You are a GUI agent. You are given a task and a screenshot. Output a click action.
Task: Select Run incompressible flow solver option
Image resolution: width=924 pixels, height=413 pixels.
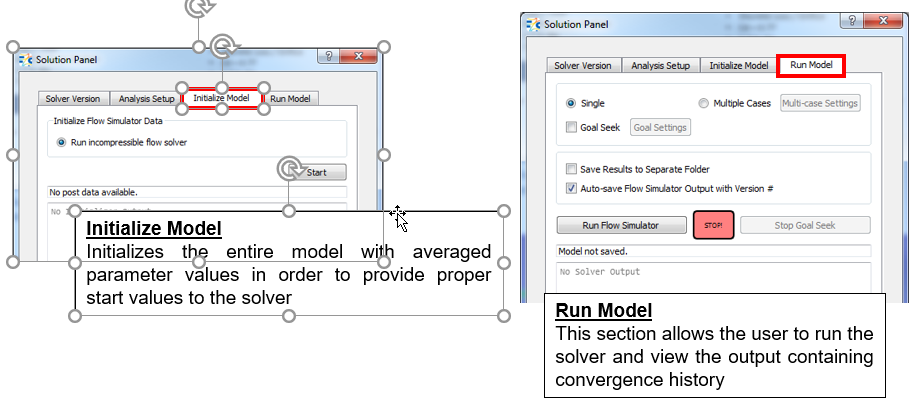(x=61, y=142)
